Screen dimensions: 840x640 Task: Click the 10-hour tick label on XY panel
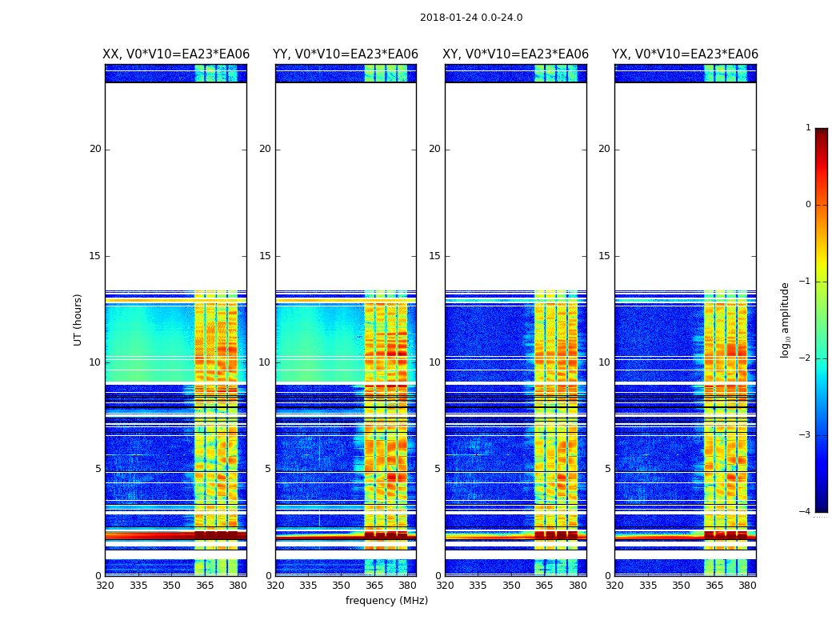click(x=434, y=362)
